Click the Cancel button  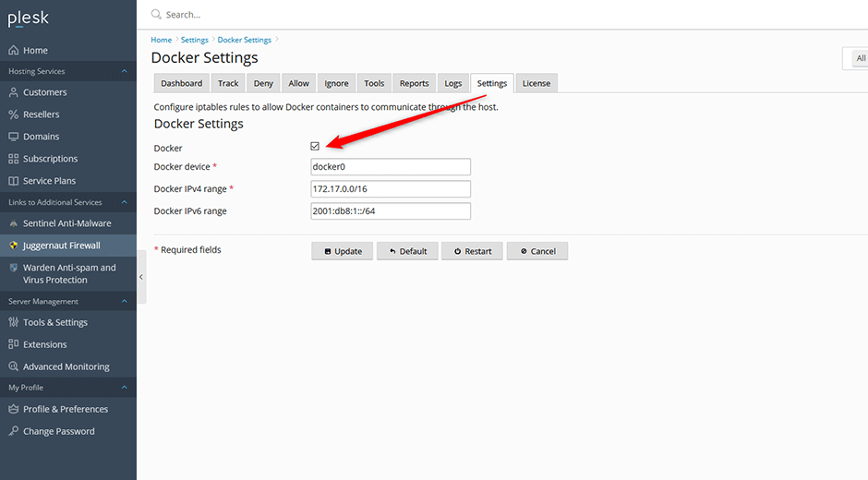click(x=537, y=251)
